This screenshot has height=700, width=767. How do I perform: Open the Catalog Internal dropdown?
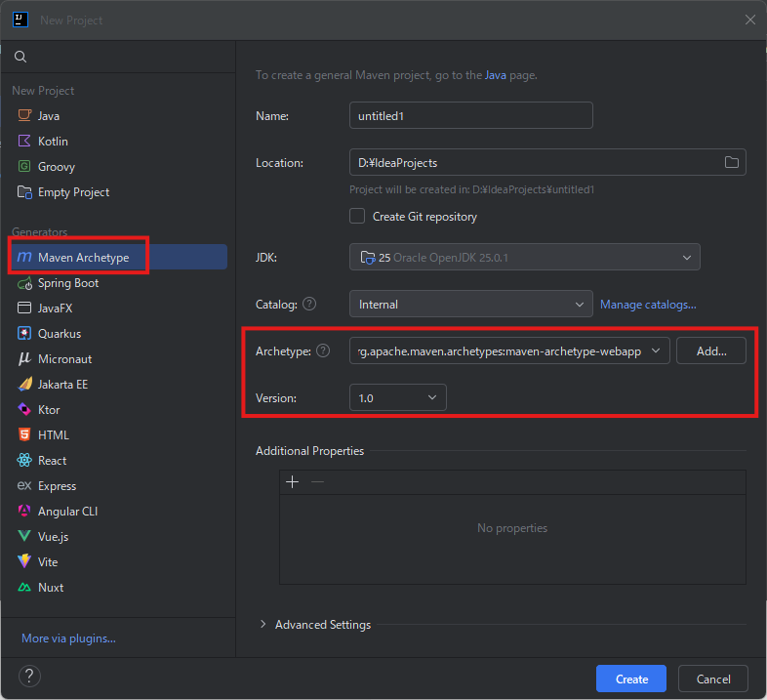(471, 304)
